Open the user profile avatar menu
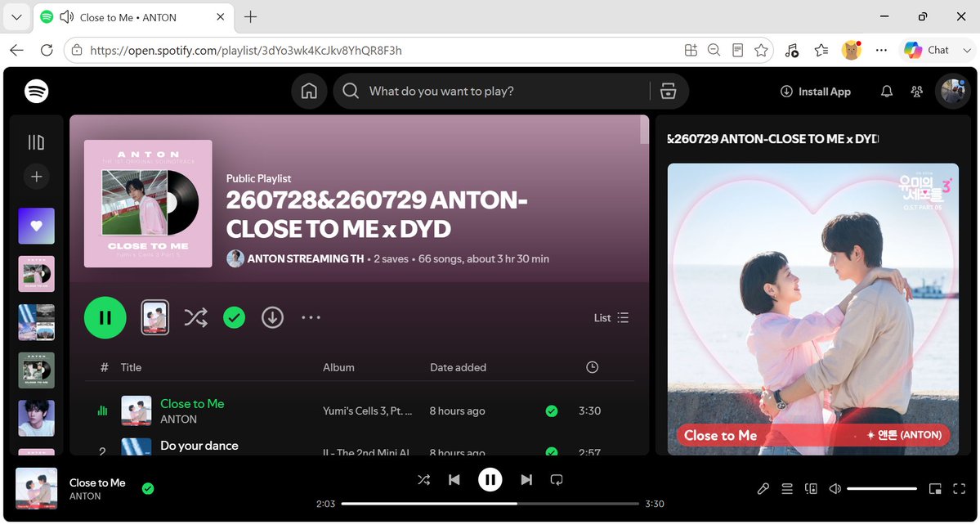The image size is (980, 525). [x=952, y=92]
